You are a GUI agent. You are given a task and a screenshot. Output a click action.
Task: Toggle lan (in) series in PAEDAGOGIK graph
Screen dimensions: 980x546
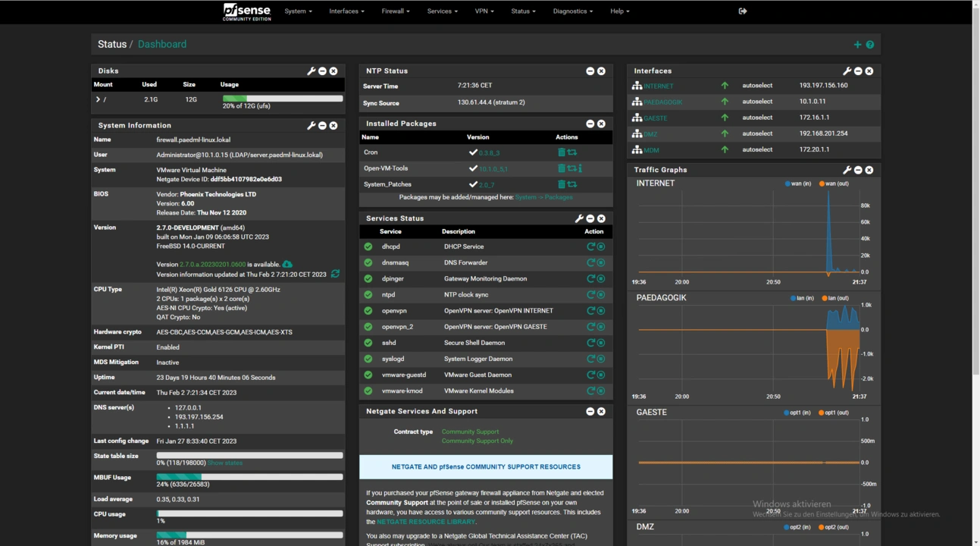802,298
